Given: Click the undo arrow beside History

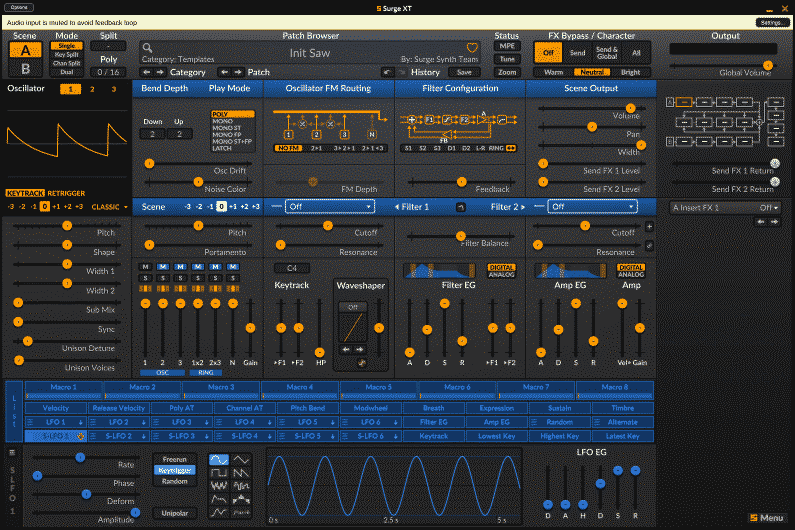Looking at the screenshot, I should (387, 72).
